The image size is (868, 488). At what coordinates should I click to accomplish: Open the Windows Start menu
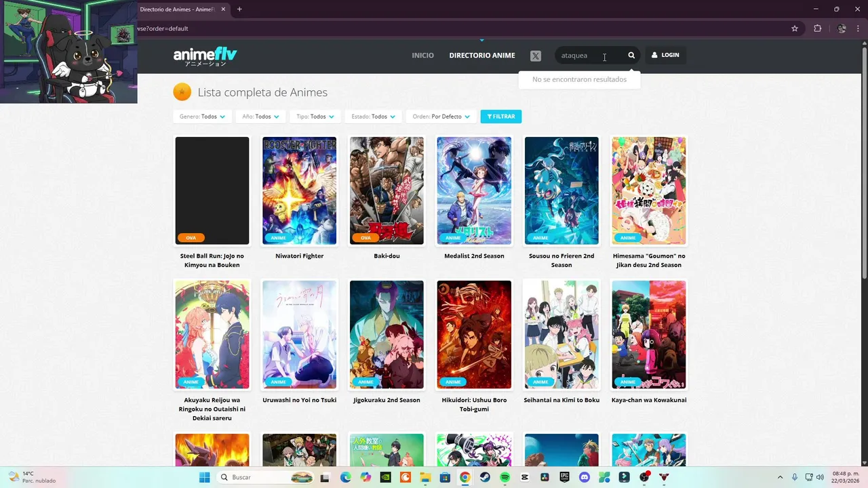[x=205, y=477]
